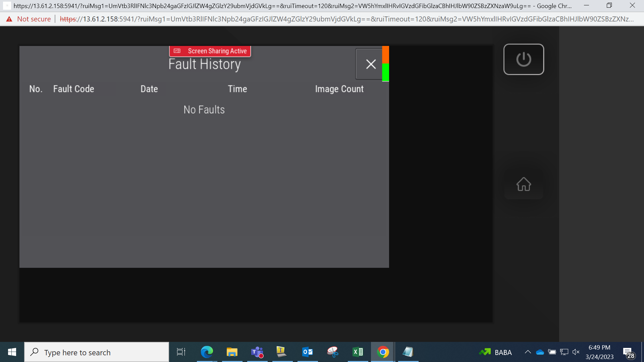
Task: Open File Explorer from the taskbar
Action: (x=232, y=352)
